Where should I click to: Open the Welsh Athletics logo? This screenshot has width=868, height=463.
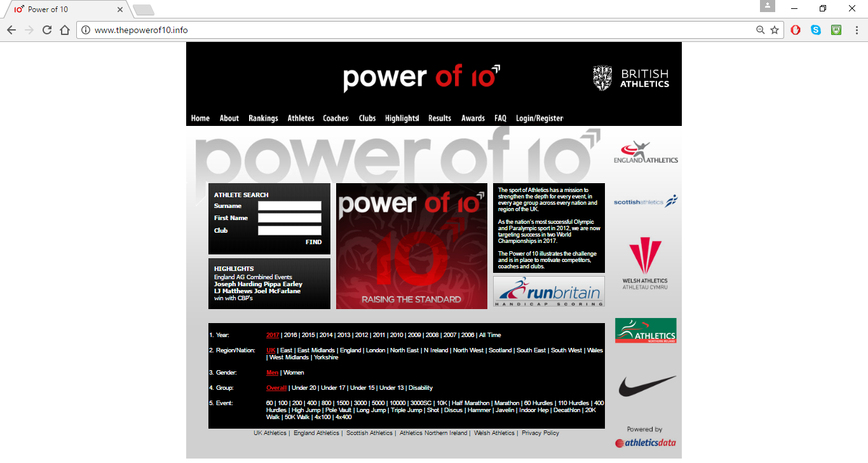tap(645, 264)
